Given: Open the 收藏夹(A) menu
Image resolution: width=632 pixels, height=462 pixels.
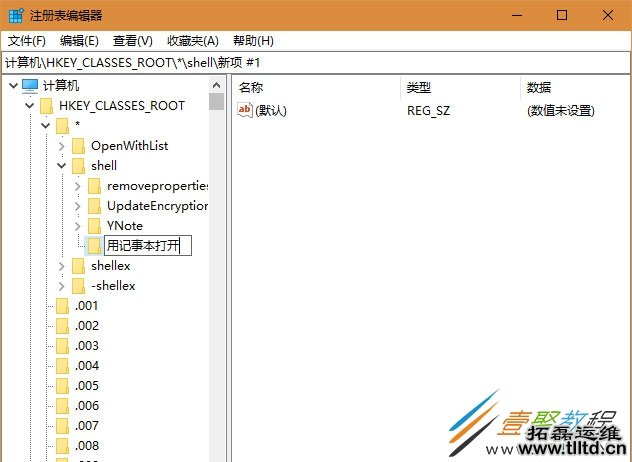Looking at the screenshot, I should click(x=193, y=41).
